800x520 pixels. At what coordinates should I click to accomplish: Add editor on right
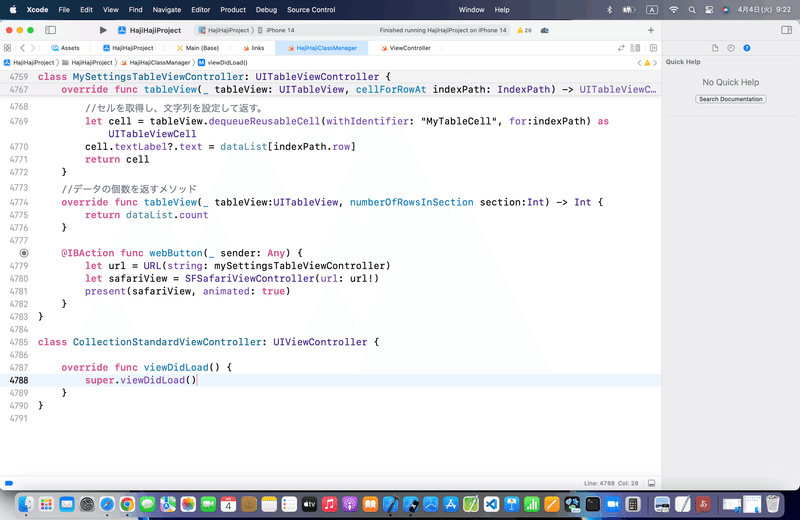pyautogui.click(x=653, y=48)
